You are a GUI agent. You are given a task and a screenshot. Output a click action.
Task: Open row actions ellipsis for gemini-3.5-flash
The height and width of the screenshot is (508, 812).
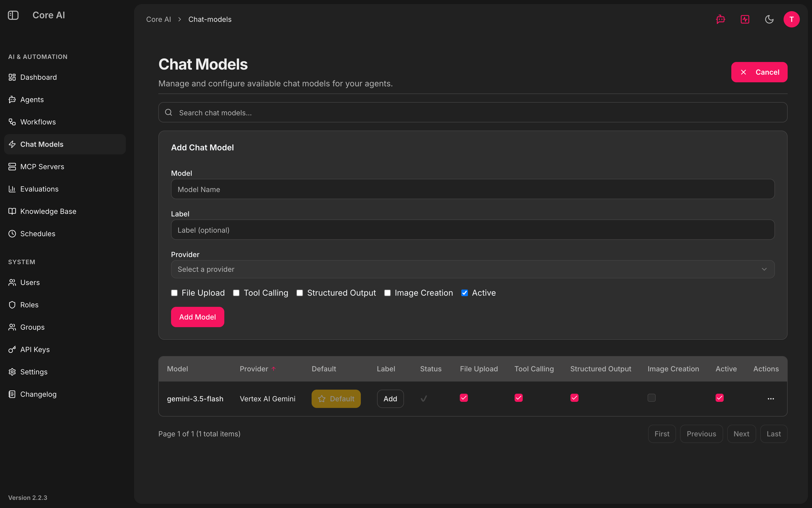click(x=771, y=399)
